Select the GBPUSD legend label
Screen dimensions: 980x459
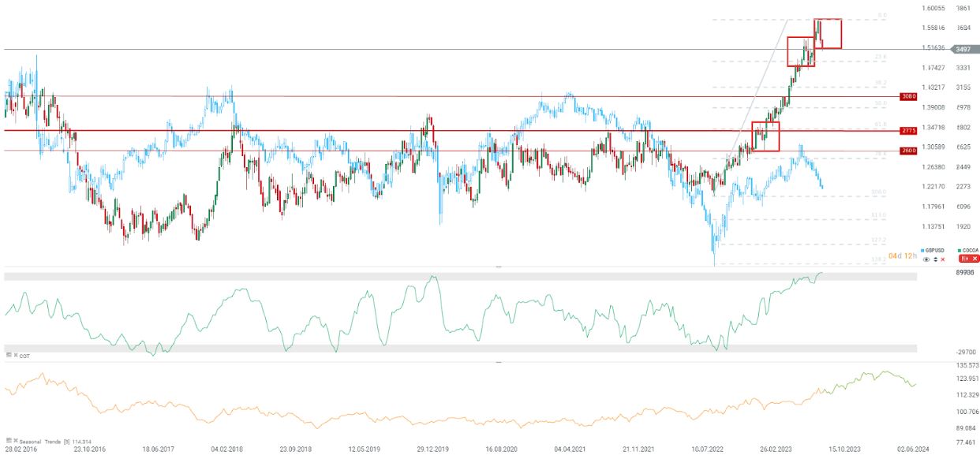point(934,250)
